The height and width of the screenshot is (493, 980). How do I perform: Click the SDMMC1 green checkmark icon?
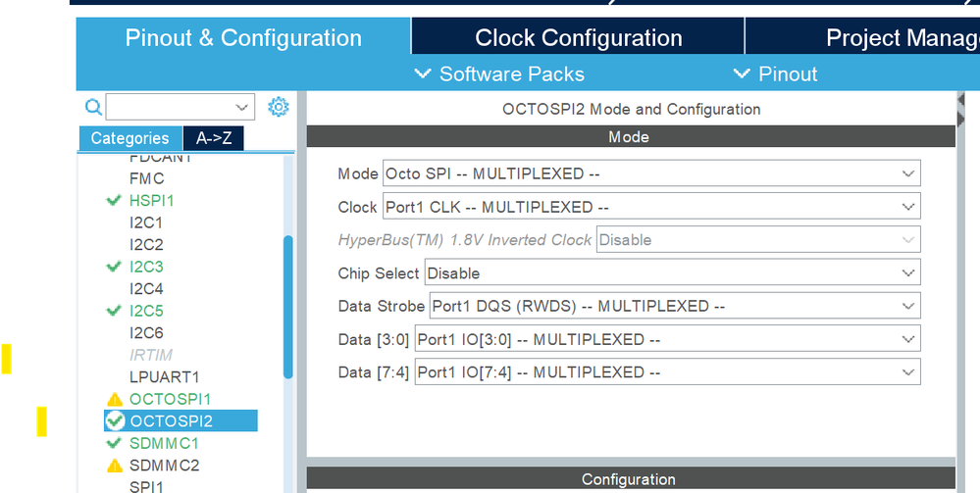pyautogui.click(x=114, y=443)
